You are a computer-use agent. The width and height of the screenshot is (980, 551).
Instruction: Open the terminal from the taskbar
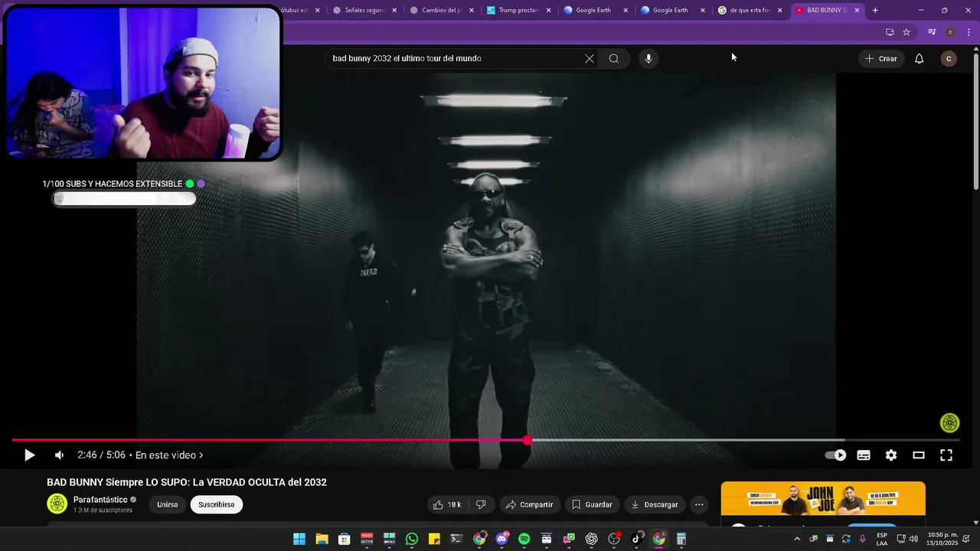[456, 540]
